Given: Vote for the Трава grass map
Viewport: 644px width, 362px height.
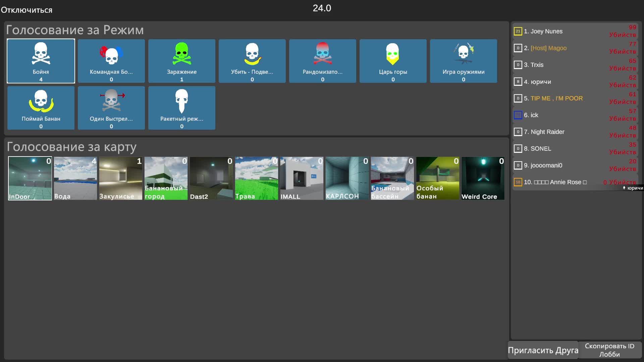Looking at the screenshot, I should (256, 178).
